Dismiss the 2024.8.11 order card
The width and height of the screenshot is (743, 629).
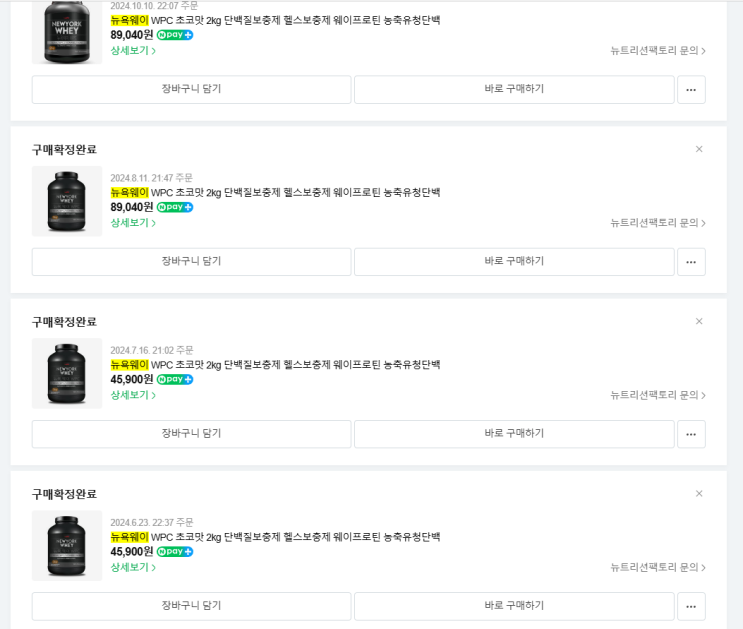click(x=699, y=149)
